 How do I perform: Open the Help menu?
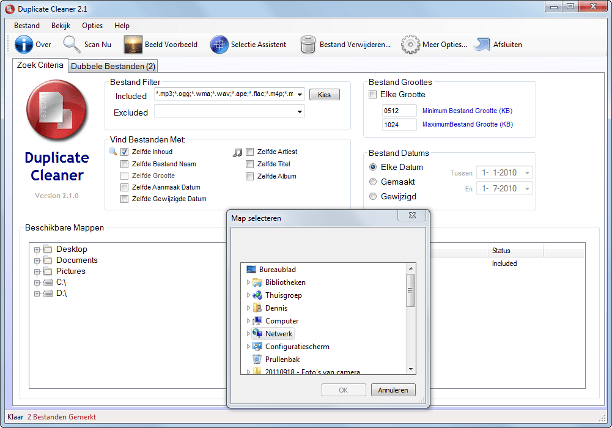click(122, 25)
